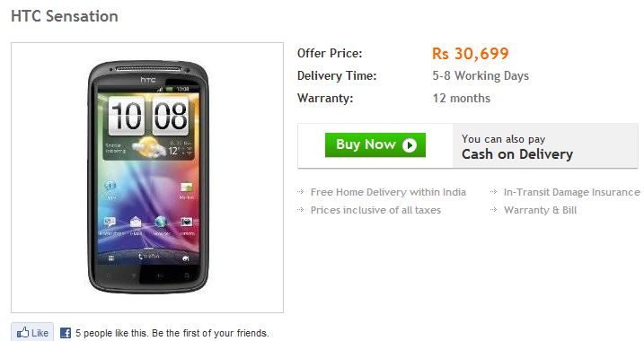Click the Prices inclusive of all taxes text
The image size is (644, 341).
point(375,210)
